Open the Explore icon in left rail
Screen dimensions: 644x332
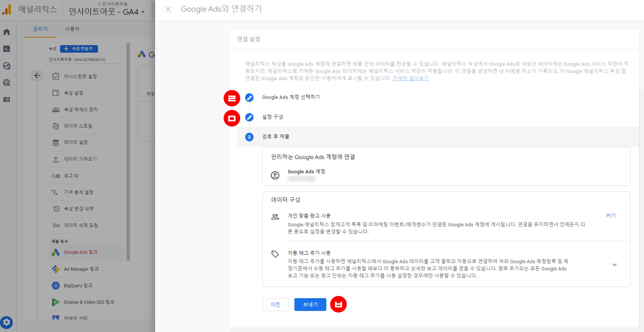click(x=7, y=66)
